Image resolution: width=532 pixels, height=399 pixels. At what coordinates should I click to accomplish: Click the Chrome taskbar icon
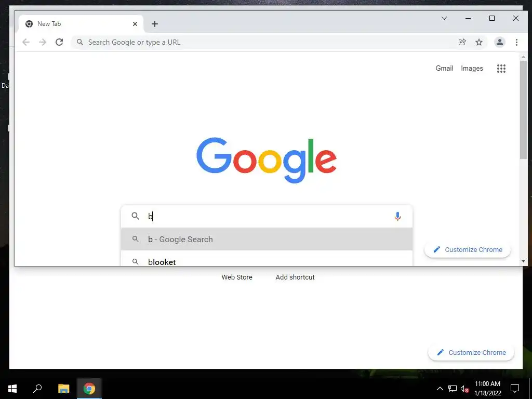(89, 389)
